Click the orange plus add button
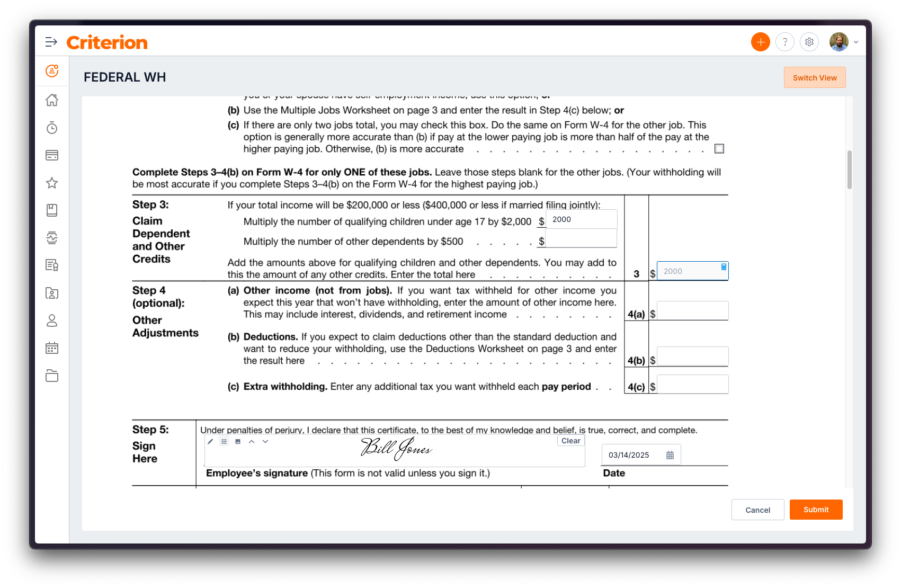This screenshot has height=588, width=901. 760,42
